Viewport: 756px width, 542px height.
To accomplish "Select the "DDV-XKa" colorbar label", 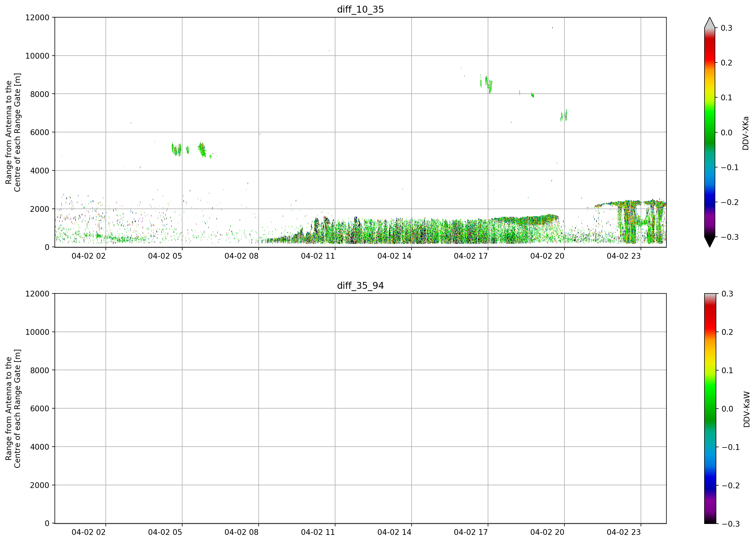I will pyautogui.click(x=746, y=133).
